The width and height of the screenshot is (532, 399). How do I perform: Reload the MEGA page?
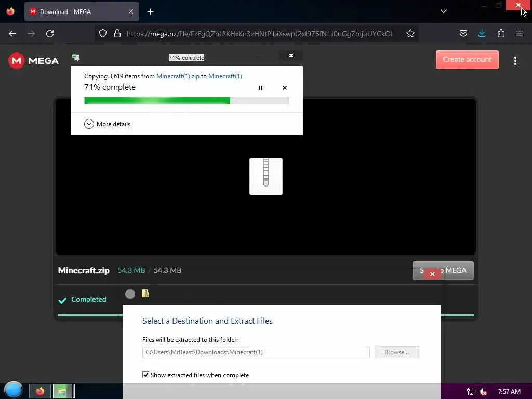click(50, 34)
